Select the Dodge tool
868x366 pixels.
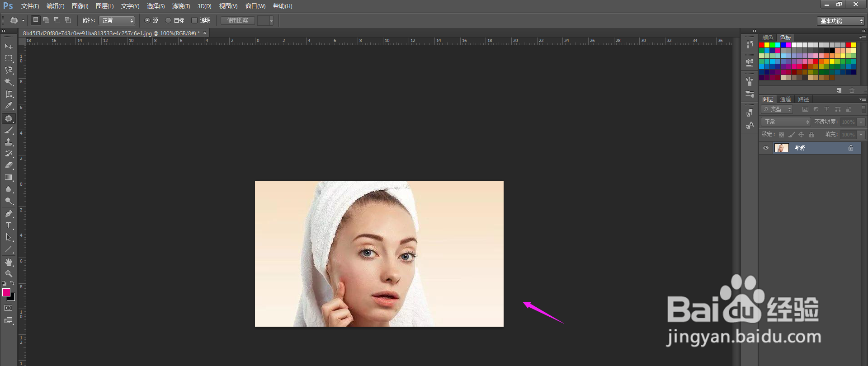(9, 201)
